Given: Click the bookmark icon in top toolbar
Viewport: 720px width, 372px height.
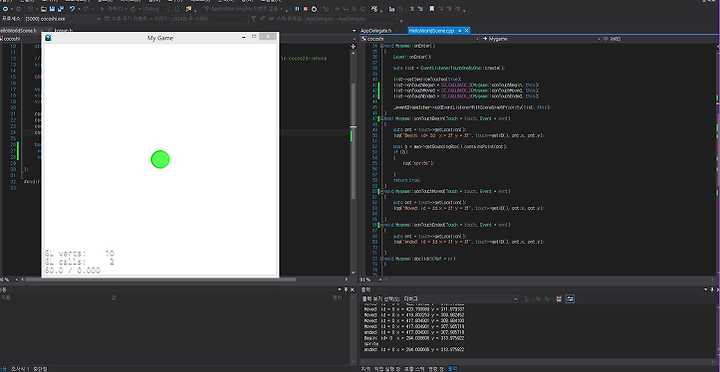Looking at the screenshot, I should tap(432, 9).
